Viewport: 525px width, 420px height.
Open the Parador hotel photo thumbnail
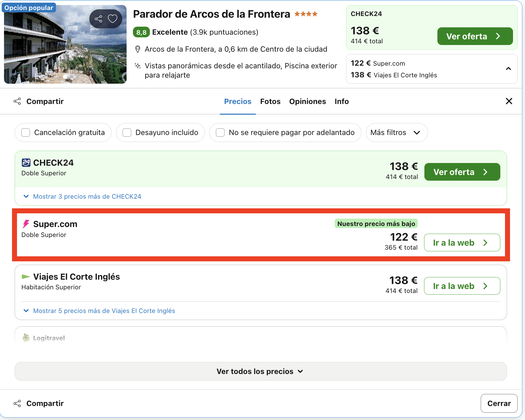pos(65,44)
